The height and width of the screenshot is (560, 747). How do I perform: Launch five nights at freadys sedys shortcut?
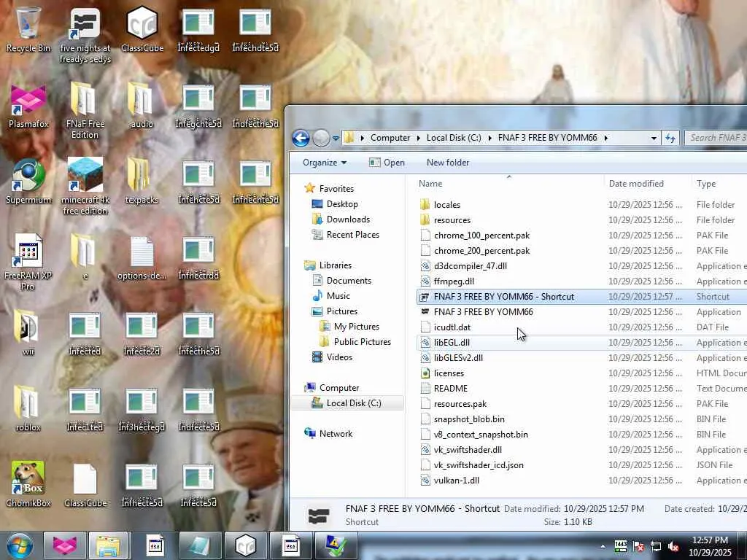85,36
